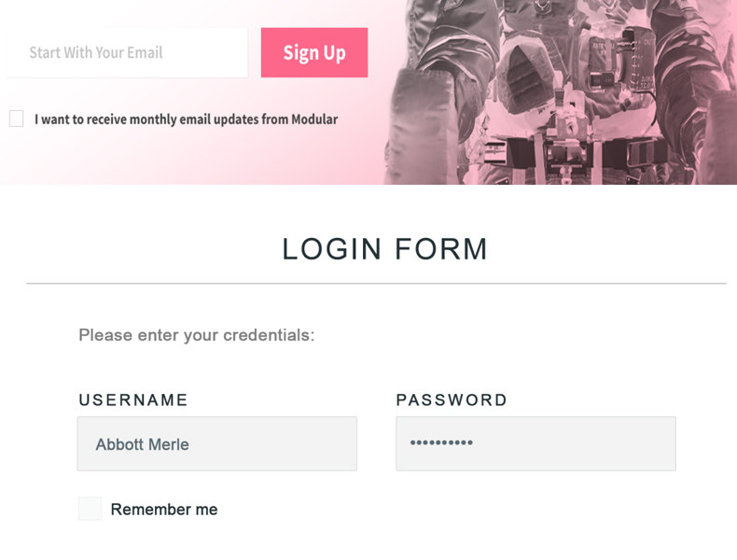Click the word Modular in opt-in text

tap(314, 119)
